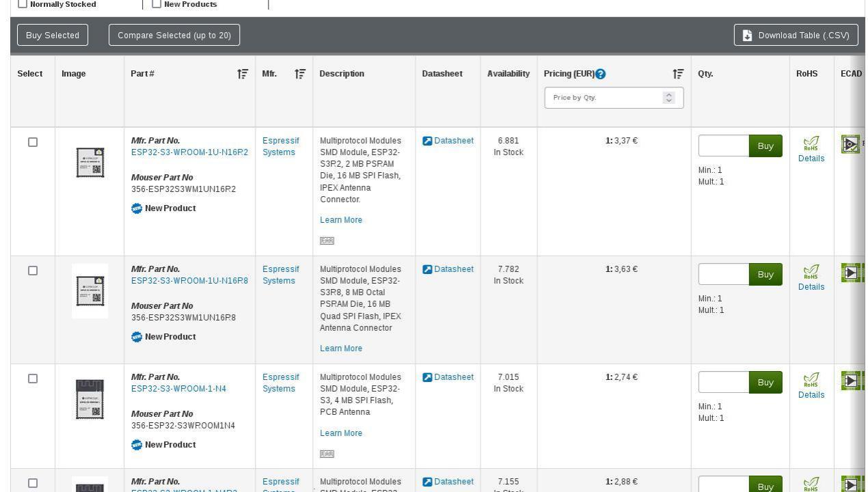Open product image of ESP32-S3-WROOM-1U-N16R8
Screen dimensions: 868x492
90,291
